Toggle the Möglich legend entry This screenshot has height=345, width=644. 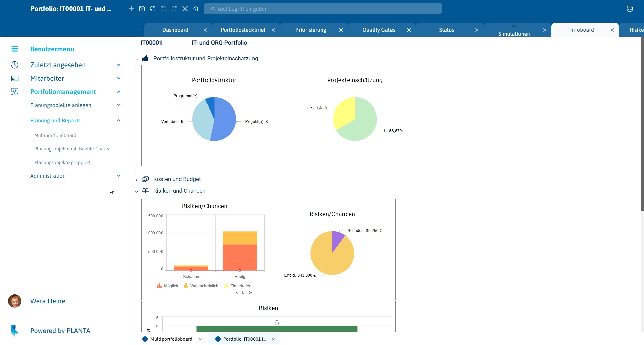[168, 286]
